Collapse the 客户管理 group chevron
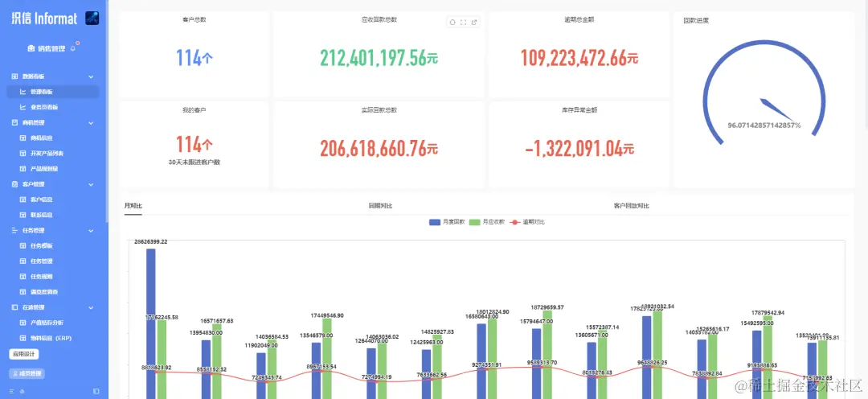 click(x=91, y=184)
